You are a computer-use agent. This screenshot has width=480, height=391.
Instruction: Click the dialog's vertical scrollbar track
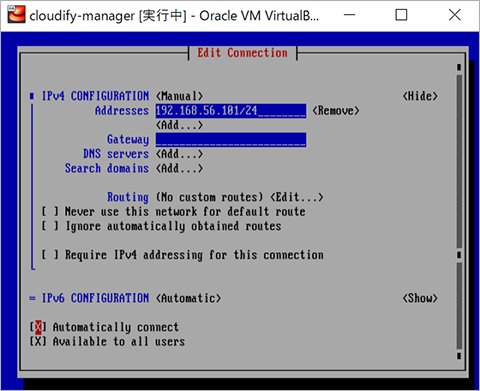click(x=459, y=211)
